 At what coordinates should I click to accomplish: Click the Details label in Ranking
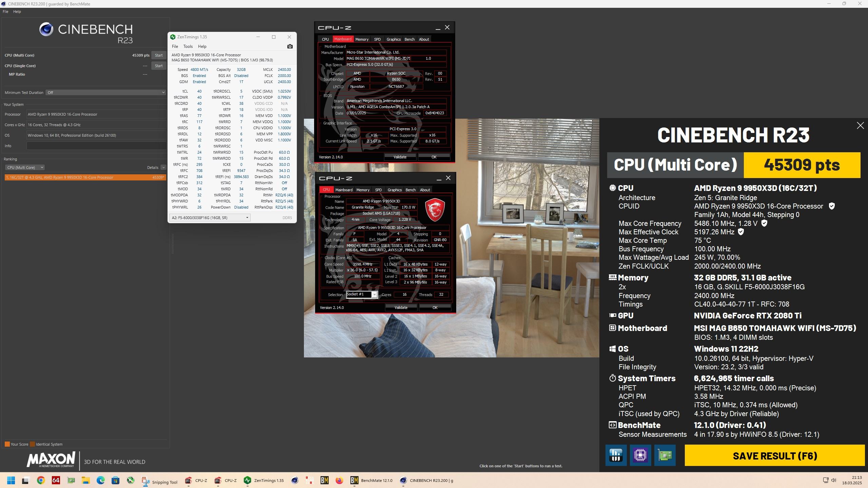pyautogui.click(x=153, y=168)
